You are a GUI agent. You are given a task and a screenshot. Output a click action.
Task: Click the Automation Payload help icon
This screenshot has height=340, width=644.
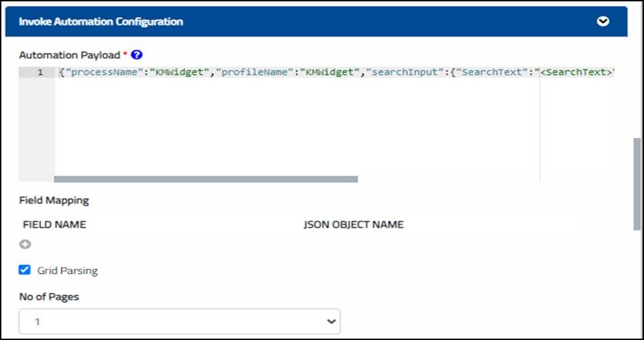pos(137,55)
